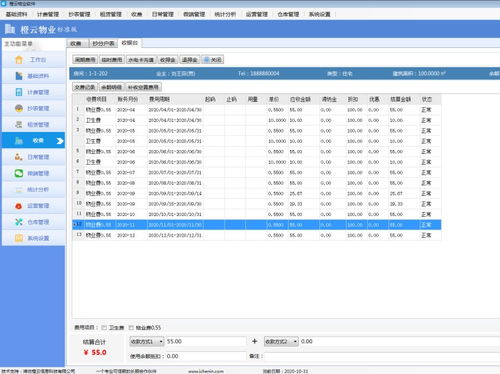This screenshot has height=374, width=500.
Task: Click the 使用余额抵扣 amount field
Action: click(x=205, y=356)
